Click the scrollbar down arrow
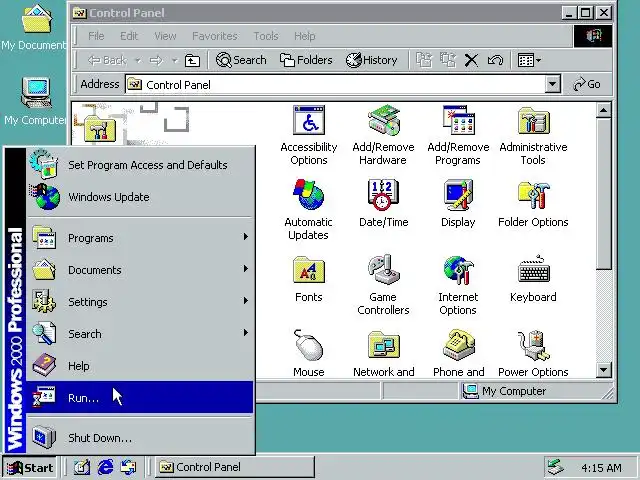 point(603,370)
